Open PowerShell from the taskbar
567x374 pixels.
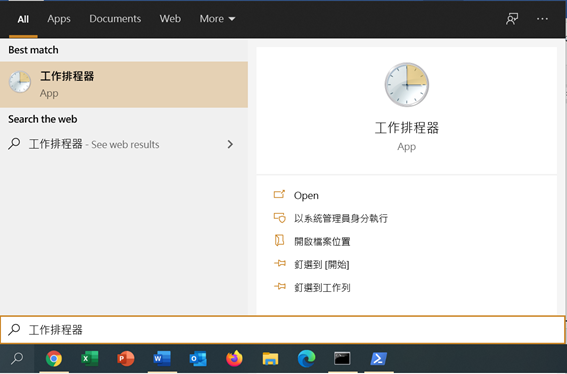point(378,359)
